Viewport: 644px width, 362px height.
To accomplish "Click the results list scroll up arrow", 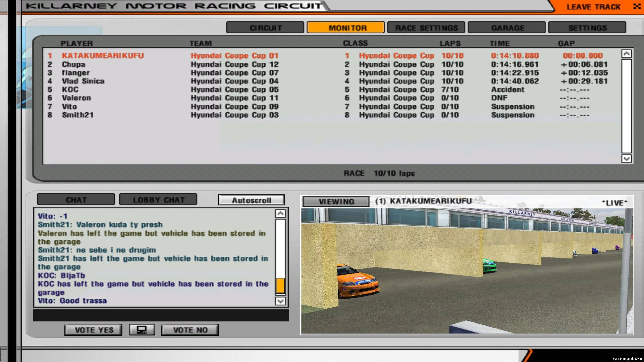I will [626, 54].
